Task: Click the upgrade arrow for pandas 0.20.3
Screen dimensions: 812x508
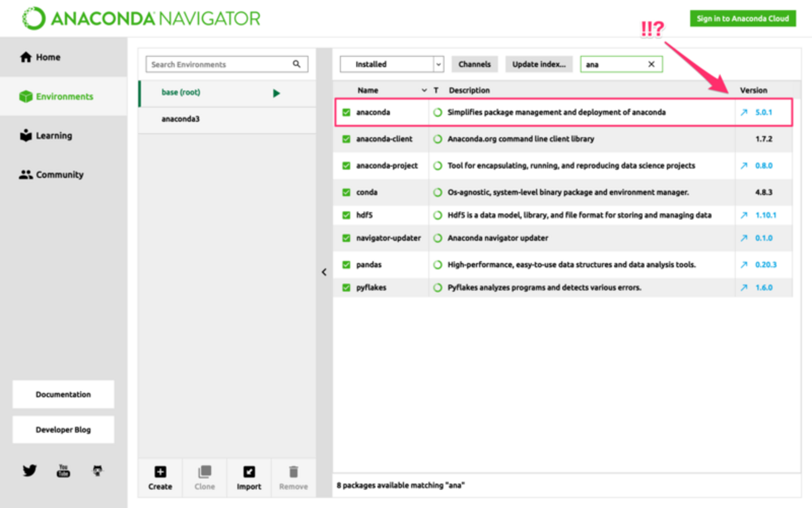Action: (744, 264)
